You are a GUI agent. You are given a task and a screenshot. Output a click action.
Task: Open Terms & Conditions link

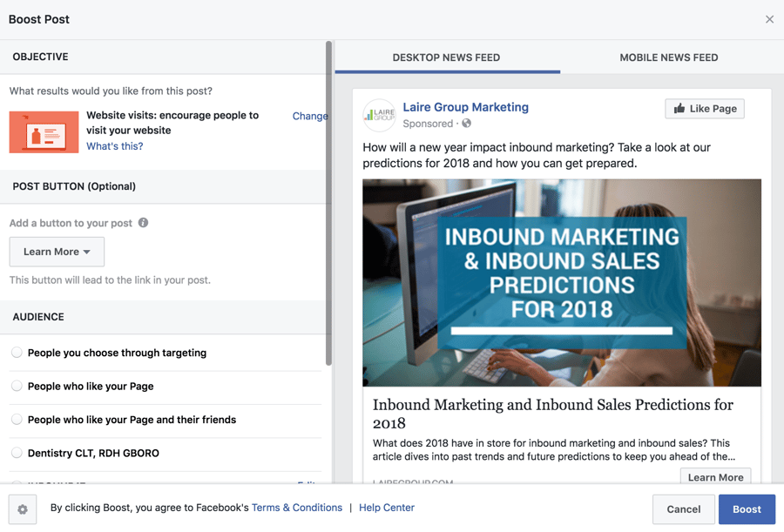pyautogui.click(x=297, y=508)
